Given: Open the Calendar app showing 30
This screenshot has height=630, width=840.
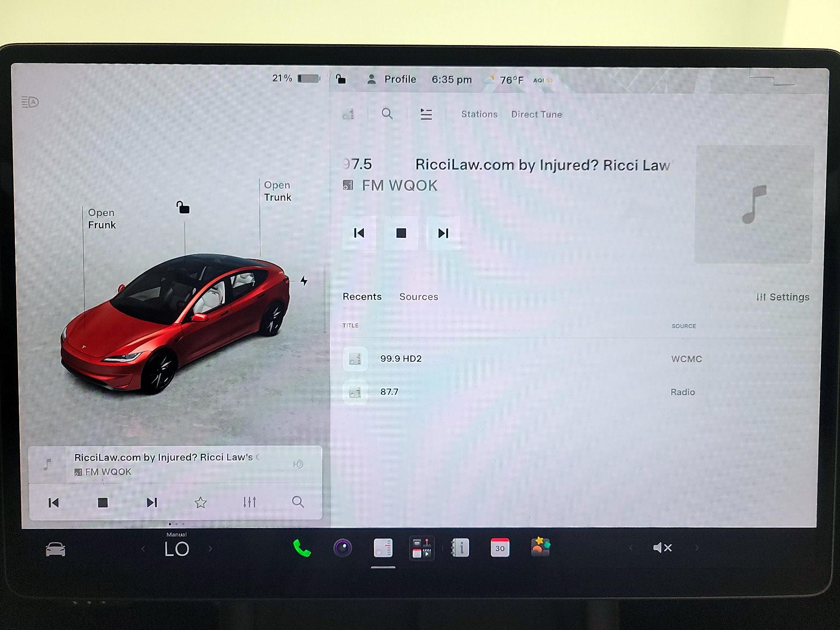Looking at the screenshot, I should 500,548.
